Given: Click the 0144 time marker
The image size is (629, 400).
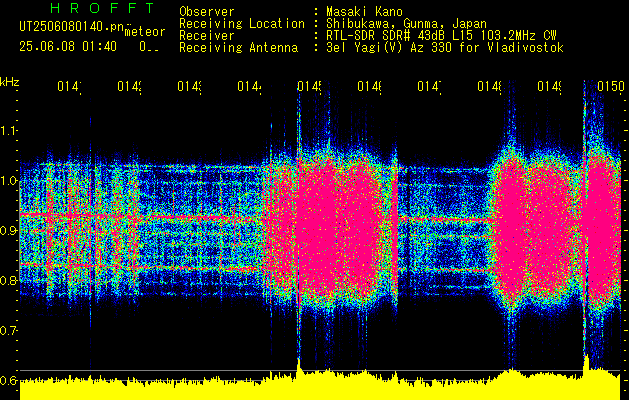Looking at the screenshot, I should tap(250, 86).
